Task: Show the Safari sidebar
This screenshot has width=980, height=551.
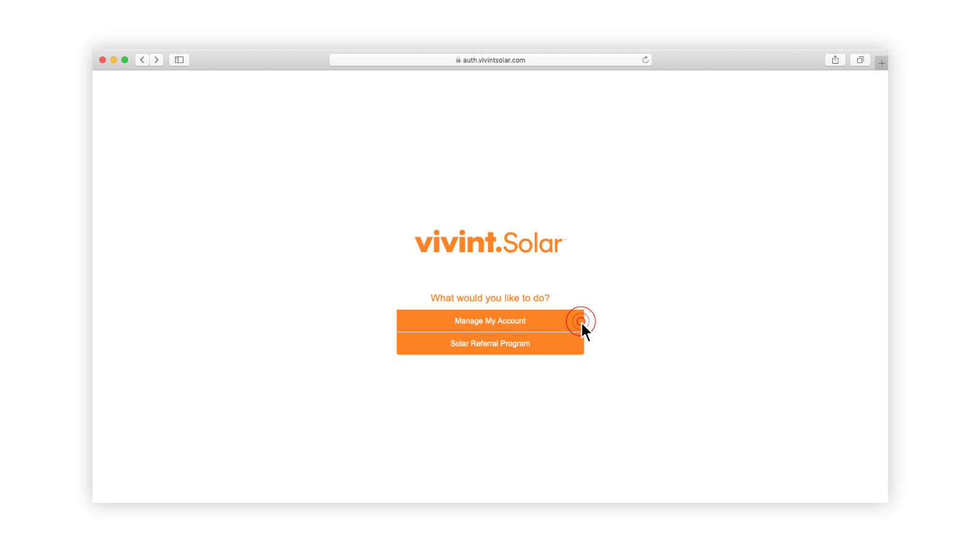Action: (179, 60)
